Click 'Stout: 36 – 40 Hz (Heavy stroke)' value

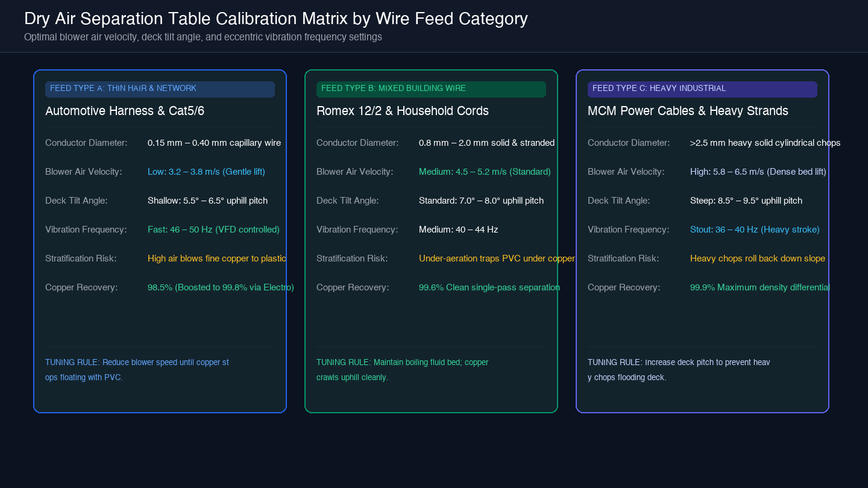point(755,230)
